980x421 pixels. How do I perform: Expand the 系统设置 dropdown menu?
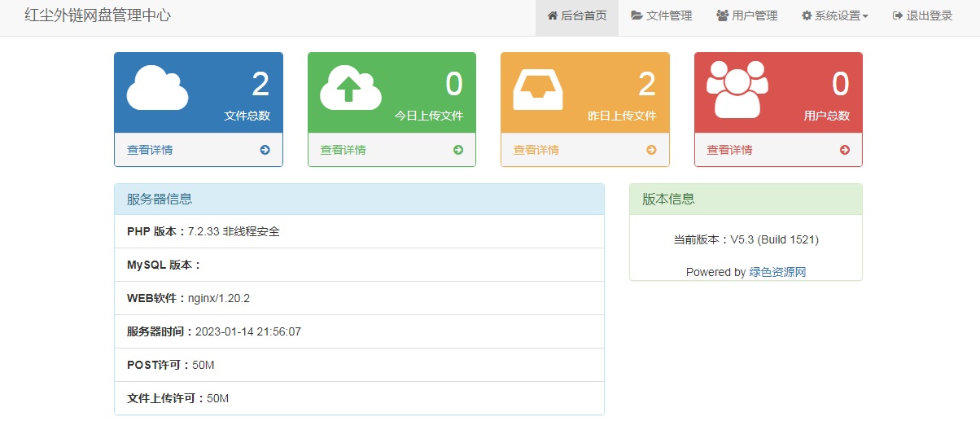[834, 15]
